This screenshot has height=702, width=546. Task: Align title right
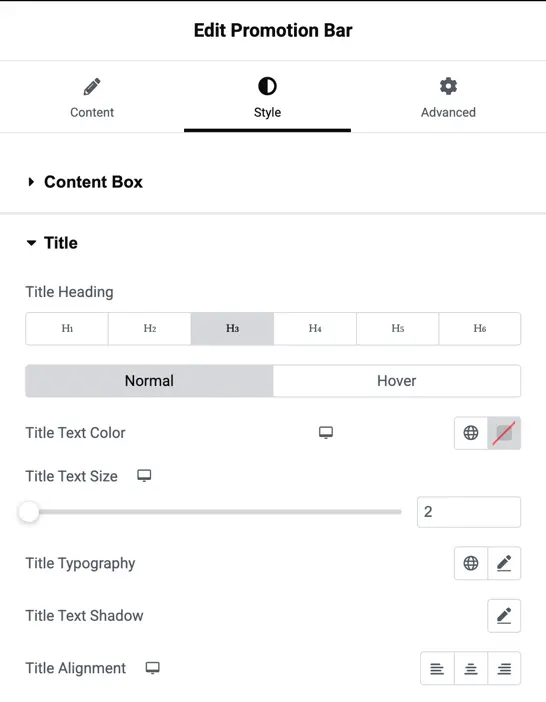click(504, 668)
